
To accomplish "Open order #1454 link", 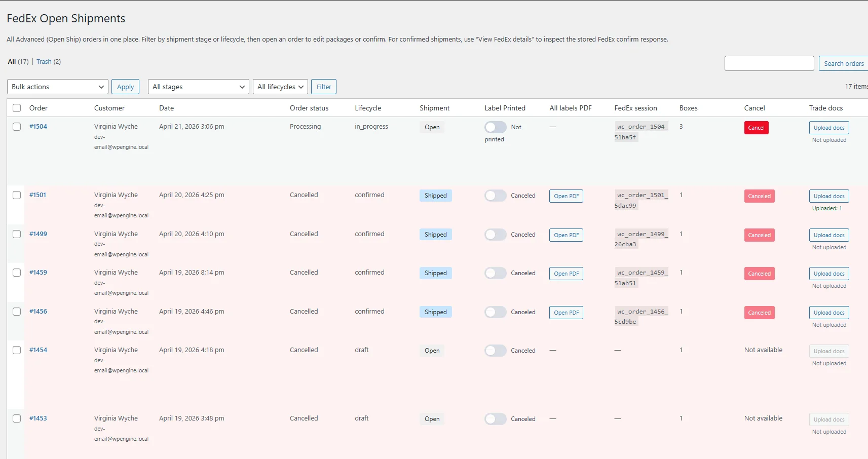I will pyautogui.click(x=38, y=350).
